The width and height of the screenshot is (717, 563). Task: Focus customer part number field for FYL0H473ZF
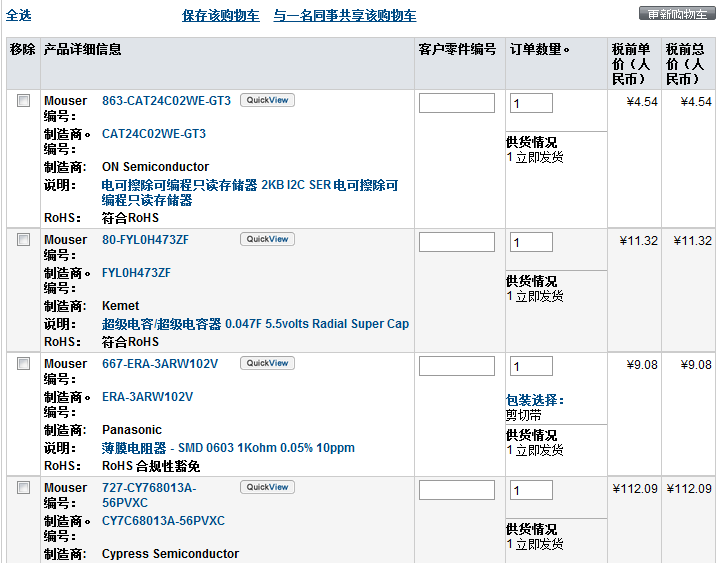(457, 242)
